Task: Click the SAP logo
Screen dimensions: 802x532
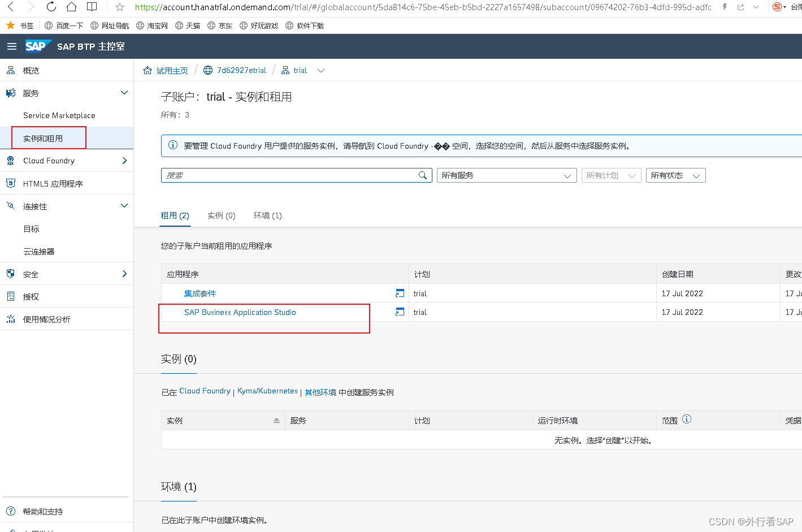Action: pyautogui.click(x=38, y=46)
